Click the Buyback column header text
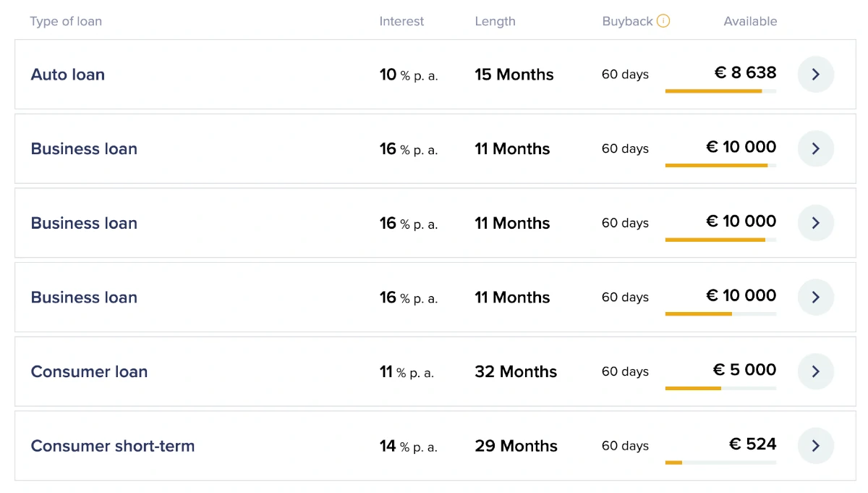The image size is (868, 493). pos(627,21)
